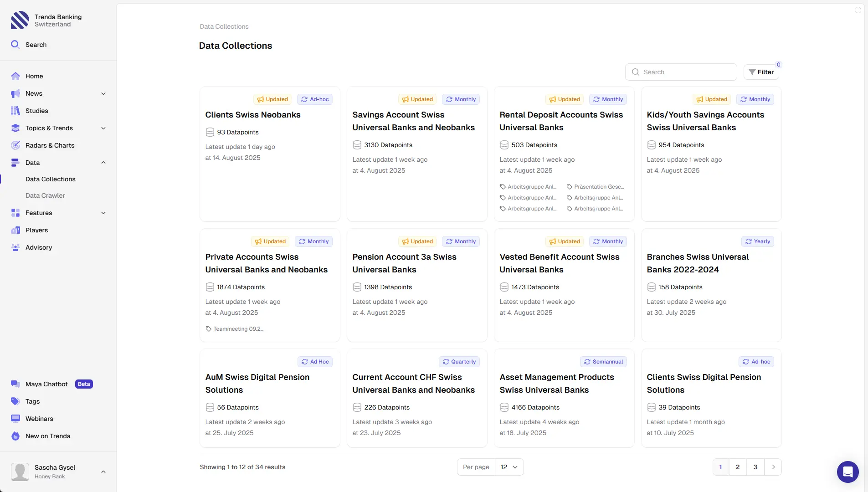Open the chat support bubble icon
Image resolution: width=868 pixels, height=492 pixels.
tap(847, 471)
